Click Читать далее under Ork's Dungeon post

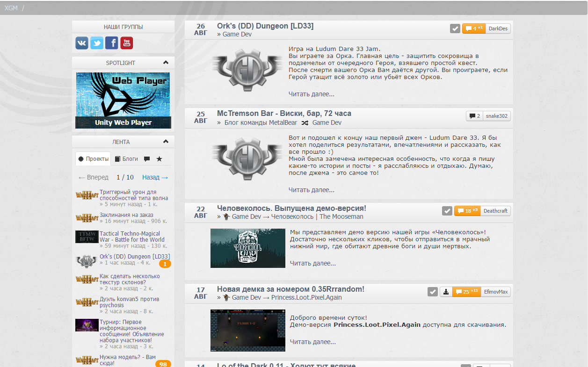point(312,94)
